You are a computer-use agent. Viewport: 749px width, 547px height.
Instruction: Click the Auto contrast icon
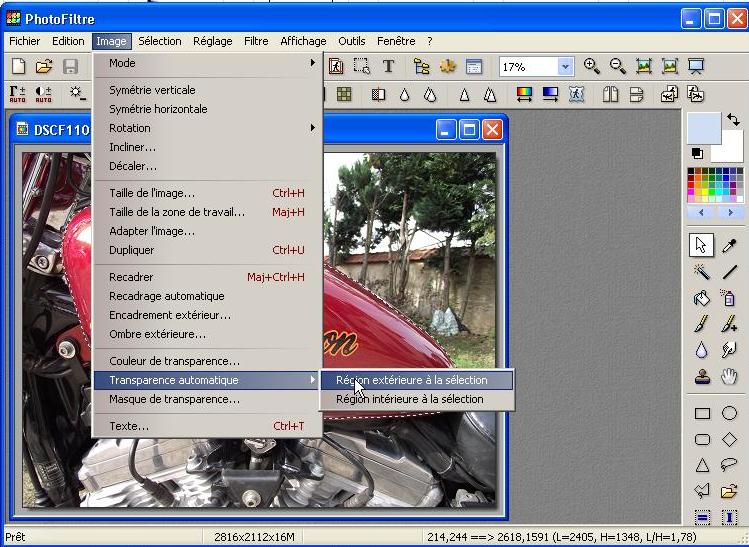point(43,94)
